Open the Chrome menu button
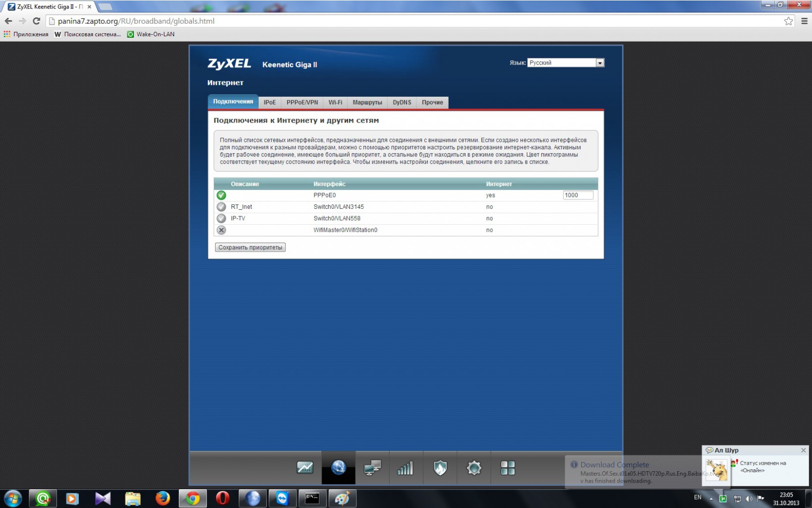The width and height of the screenshot is (812, 508). pos(804,21)
